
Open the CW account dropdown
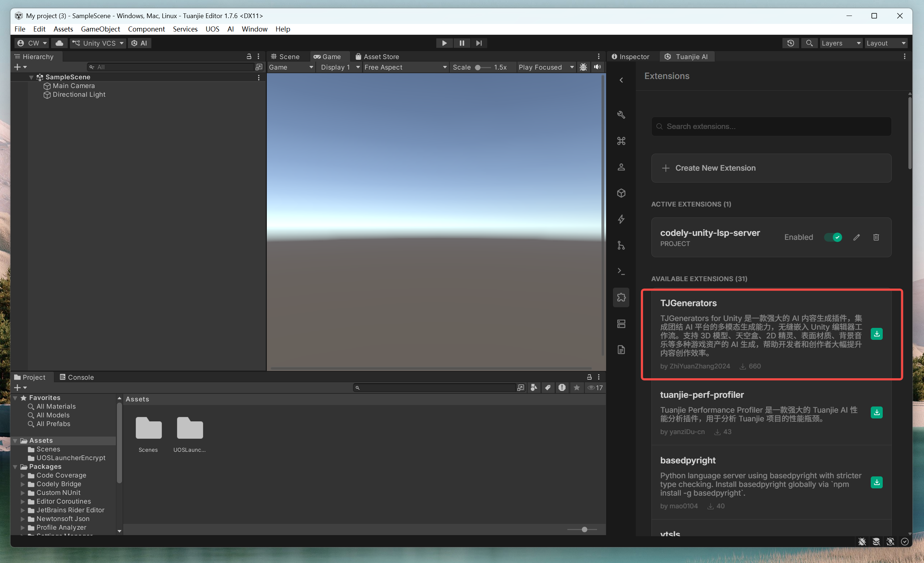click(32, 43)
